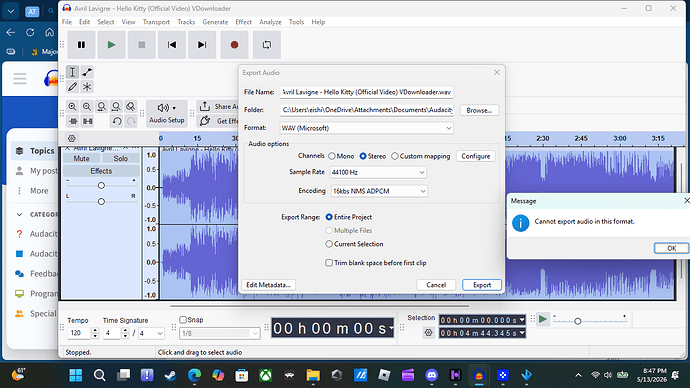Screen dimensions: 690x388
Task: Click Silence audio selection icon
Action: tap(88, 121)
